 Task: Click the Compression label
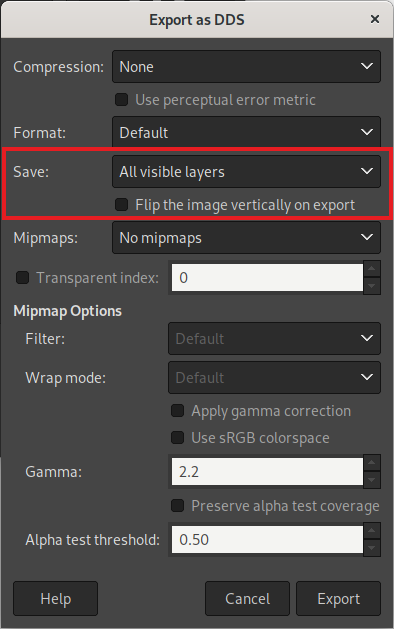(x=59, y=67)
